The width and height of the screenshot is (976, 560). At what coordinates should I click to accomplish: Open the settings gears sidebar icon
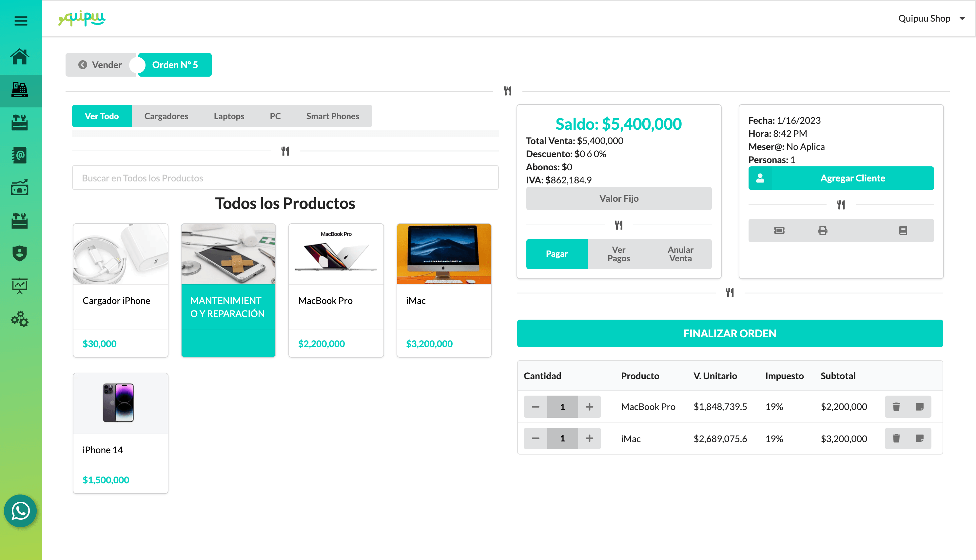pyautogui.click(x=20, y=319)
